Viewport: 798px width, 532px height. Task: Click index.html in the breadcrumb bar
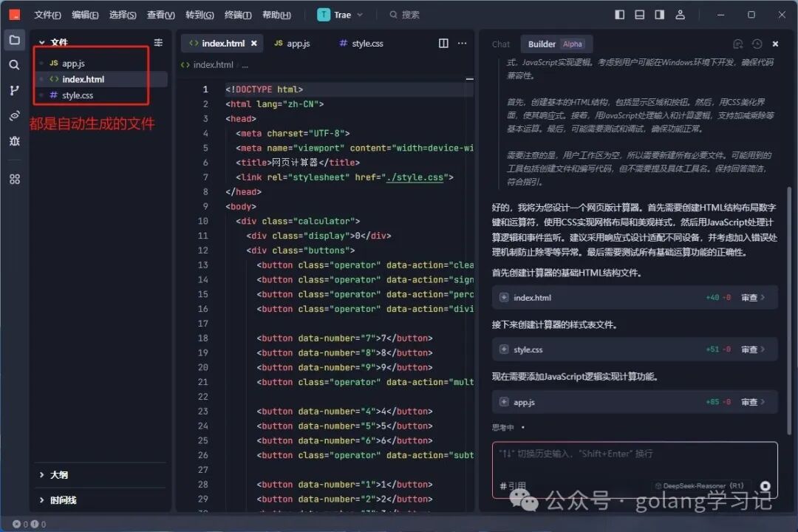click(213, 65)
